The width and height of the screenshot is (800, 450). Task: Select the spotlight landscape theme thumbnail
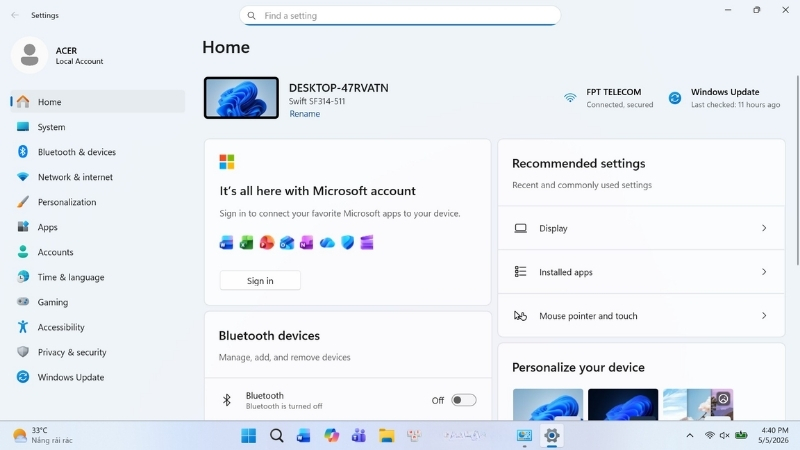(x=697, y=405)
